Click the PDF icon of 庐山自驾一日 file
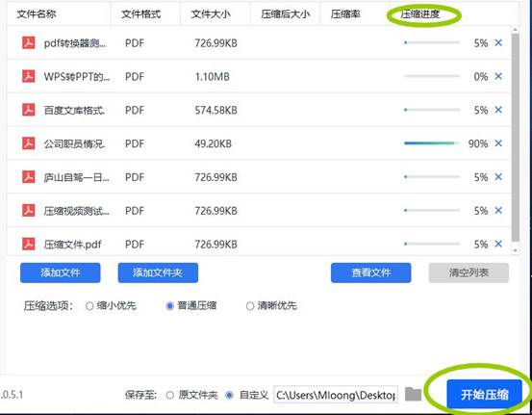The height and width of the screenshot is (415, 532). point(29,177)
